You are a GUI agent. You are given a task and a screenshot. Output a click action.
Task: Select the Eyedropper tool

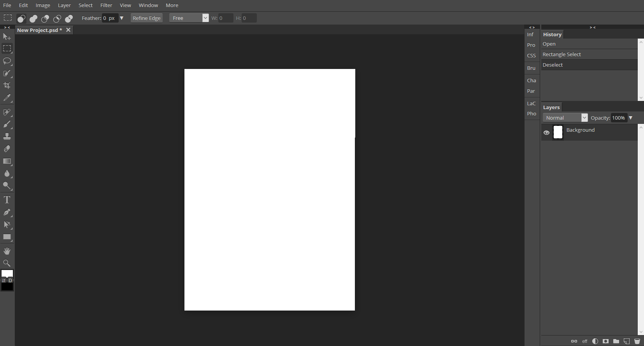click(7, 98)
